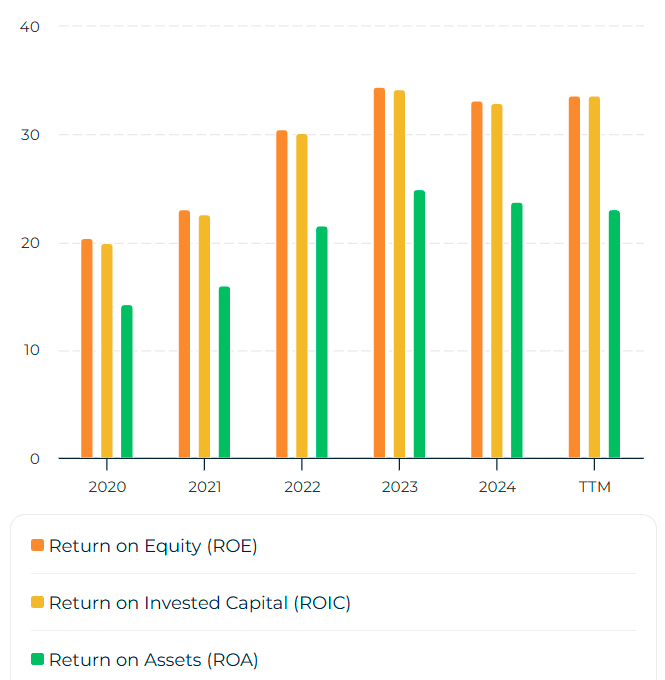
Task: Click the 2021 green ROA bar
Action: (x=224, y=373)
